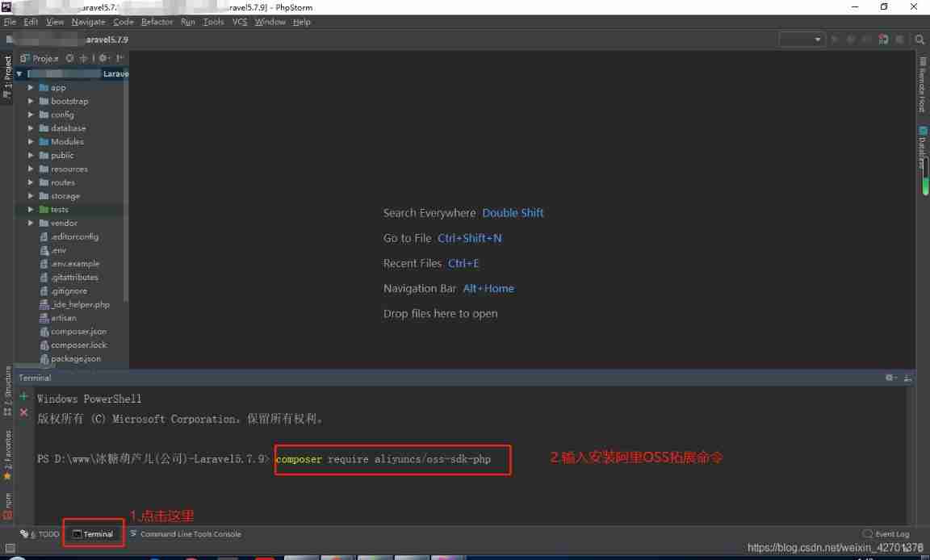Open the Refactor menu
930x560 pixels.
pyautogui.click(x=157, y=22)
